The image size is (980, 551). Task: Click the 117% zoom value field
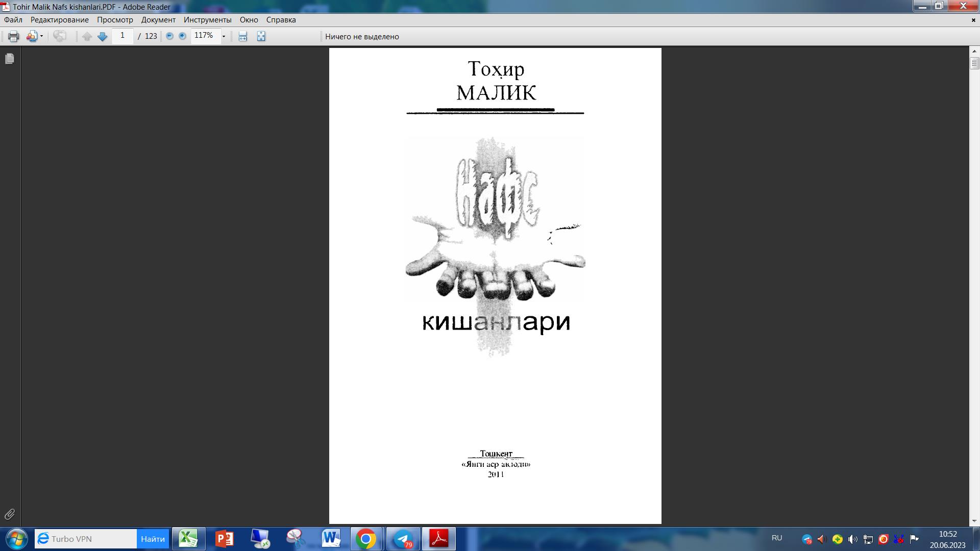(204, 36)
